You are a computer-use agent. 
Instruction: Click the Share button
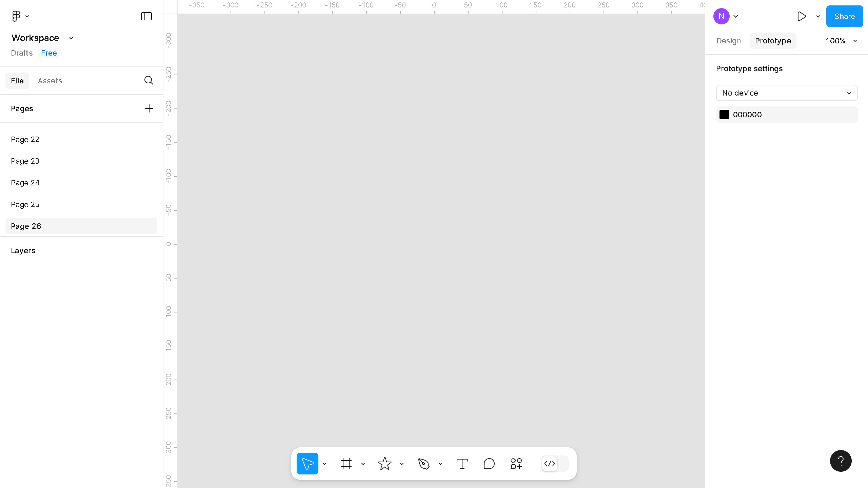point(844,16)
